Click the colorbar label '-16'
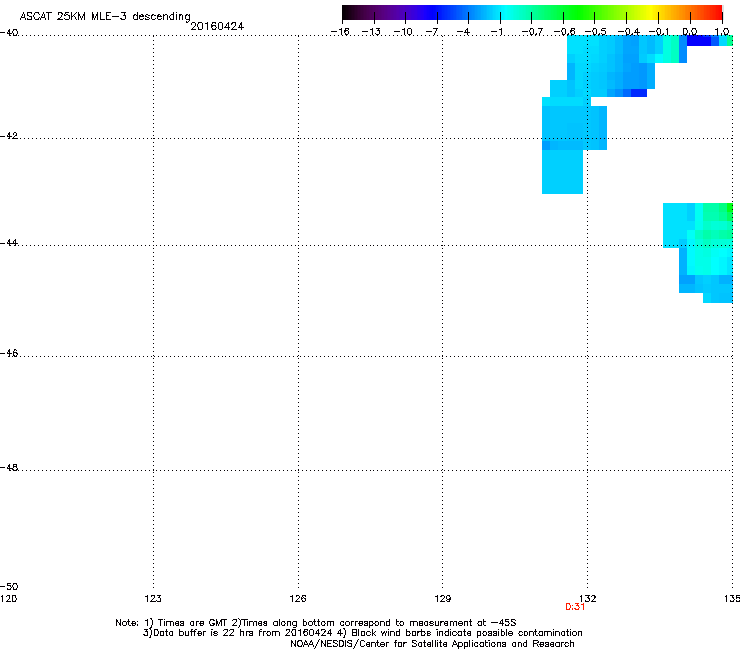This screenshot has height=650, width=740. tap(340, 32)
